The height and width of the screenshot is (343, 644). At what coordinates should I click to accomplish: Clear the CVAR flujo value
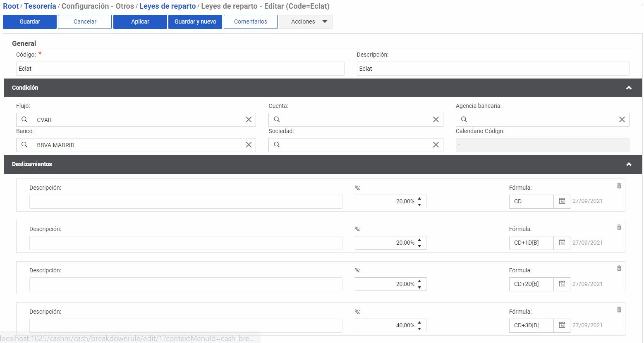pos(249,119)
